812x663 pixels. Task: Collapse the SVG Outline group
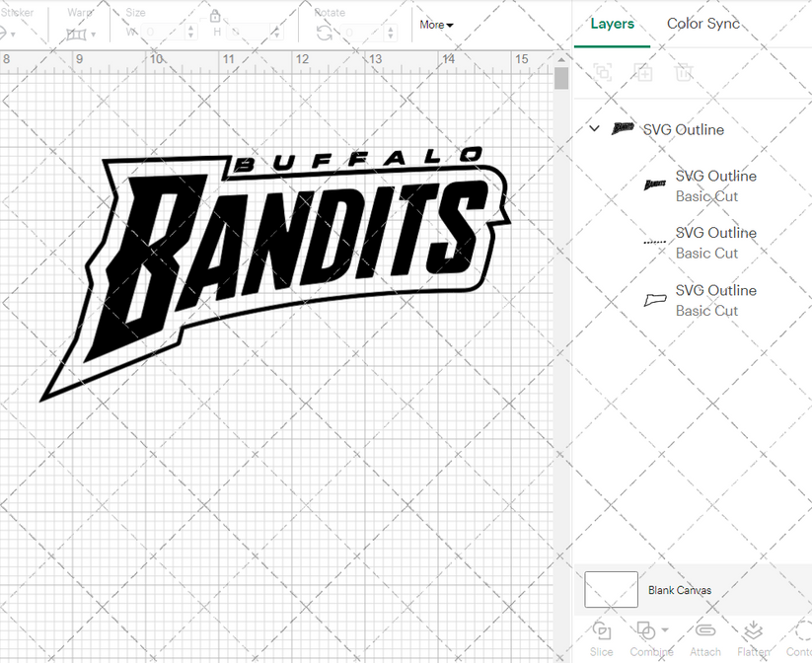click(x=593, y=129)
